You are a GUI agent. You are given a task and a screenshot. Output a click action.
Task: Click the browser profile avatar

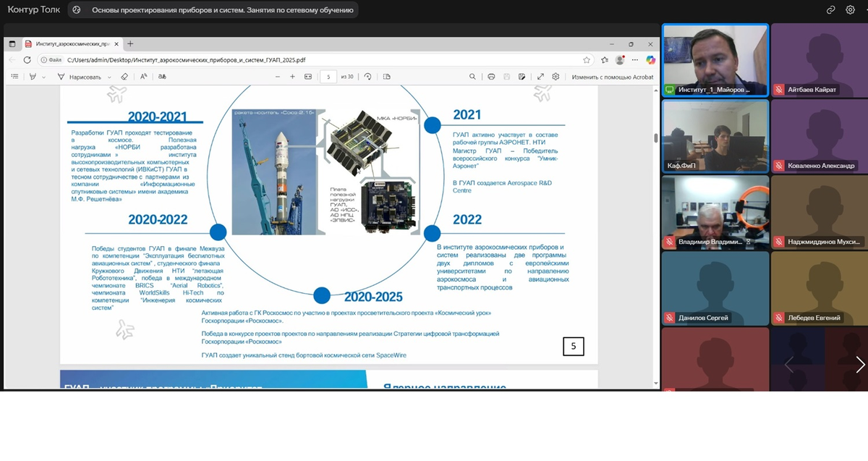[620, 60]
